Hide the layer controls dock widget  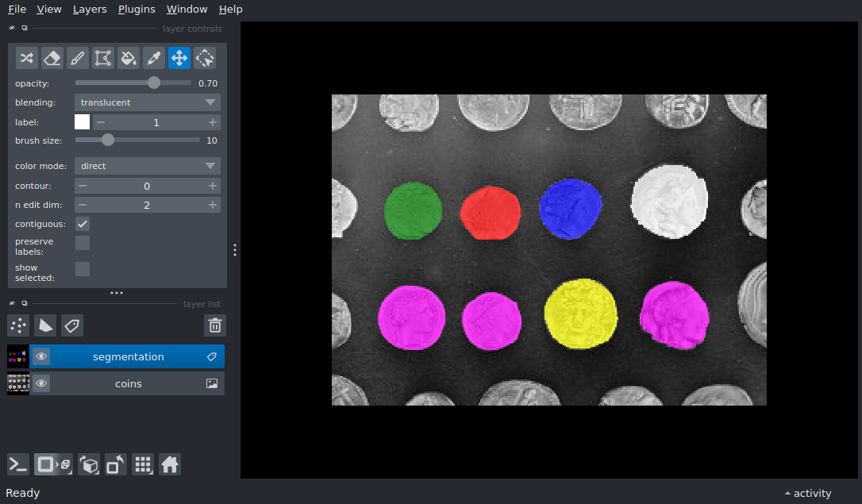coord(12,28)
